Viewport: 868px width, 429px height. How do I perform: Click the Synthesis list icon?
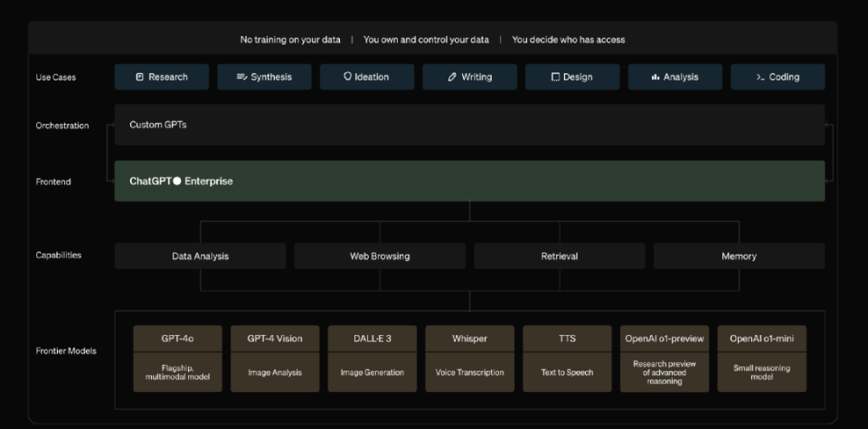point(242,77)
